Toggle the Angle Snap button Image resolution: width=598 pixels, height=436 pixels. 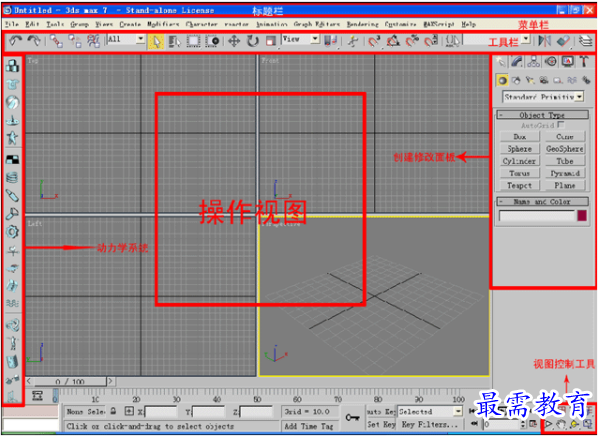[393, 41]
